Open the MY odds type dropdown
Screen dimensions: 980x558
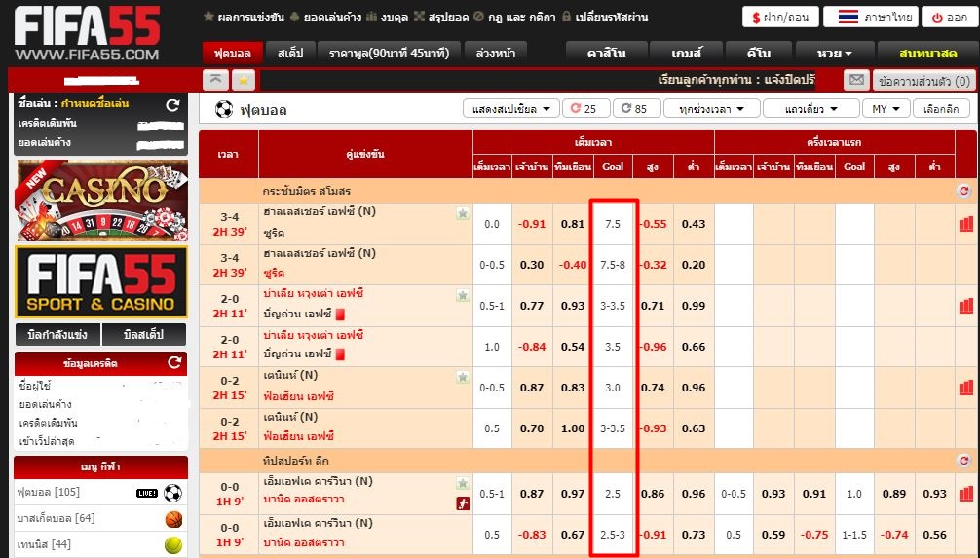pyautogui.click(x=886, y=109)
